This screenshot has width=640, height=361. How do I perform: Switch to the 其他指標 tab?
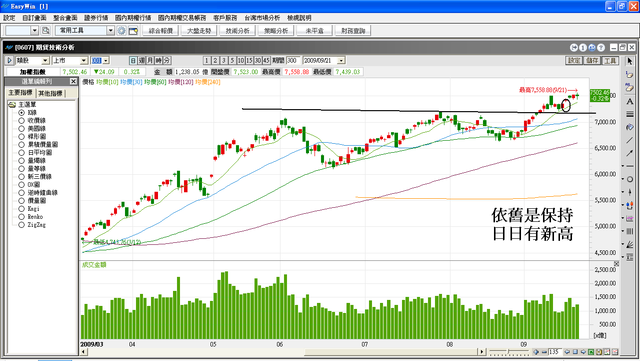50,94
